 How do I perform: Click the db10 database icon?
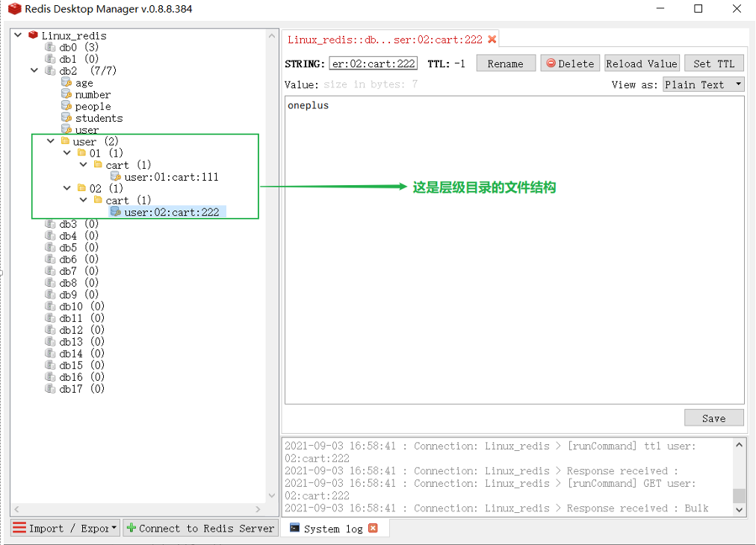[49, 306]
